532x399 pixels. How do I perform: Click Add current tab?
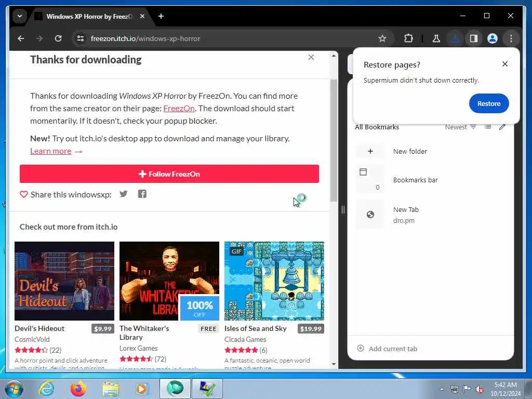point(387,349)
